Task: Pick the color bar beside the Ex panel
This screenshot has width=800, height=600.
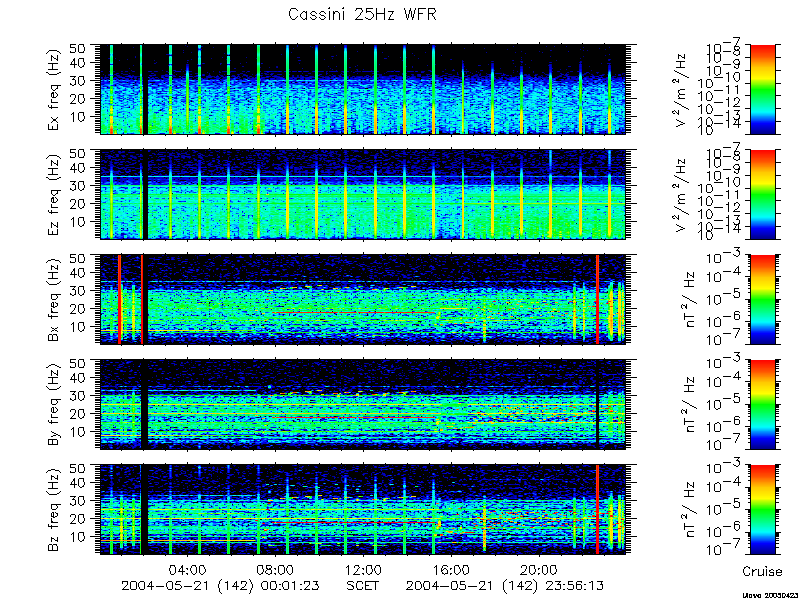Action: click(762, 89)
